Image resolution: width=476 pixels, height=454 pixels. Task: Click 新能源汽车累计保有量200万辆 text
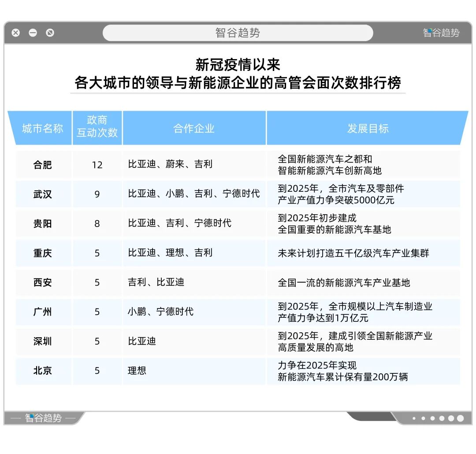pyautogui.click(x=343, y=377)
